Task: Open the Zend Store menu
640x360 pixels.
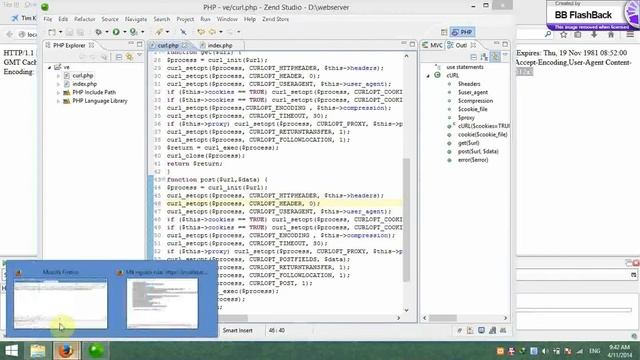Action: (276, 19)
